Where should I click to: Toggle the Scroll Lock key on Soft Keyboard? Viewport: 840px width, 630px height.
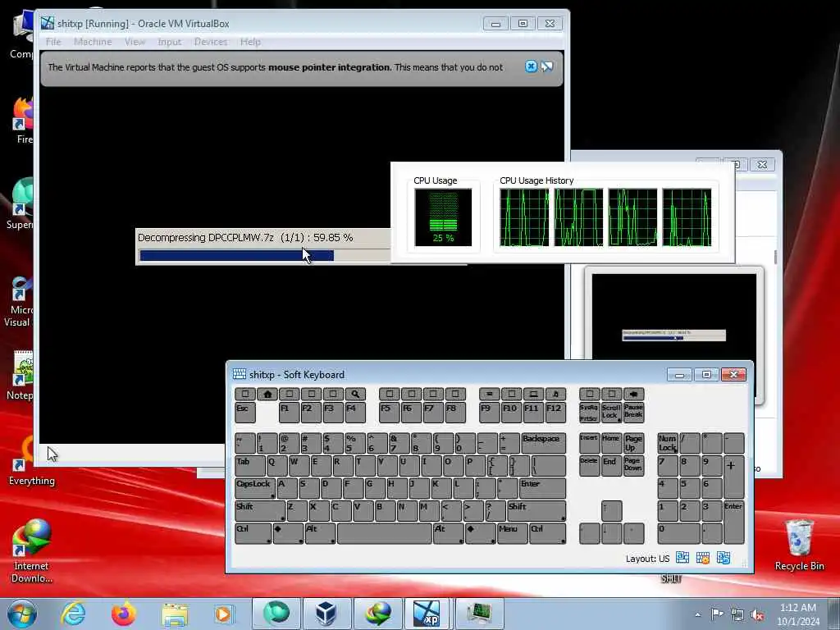[x=611, y=413]
